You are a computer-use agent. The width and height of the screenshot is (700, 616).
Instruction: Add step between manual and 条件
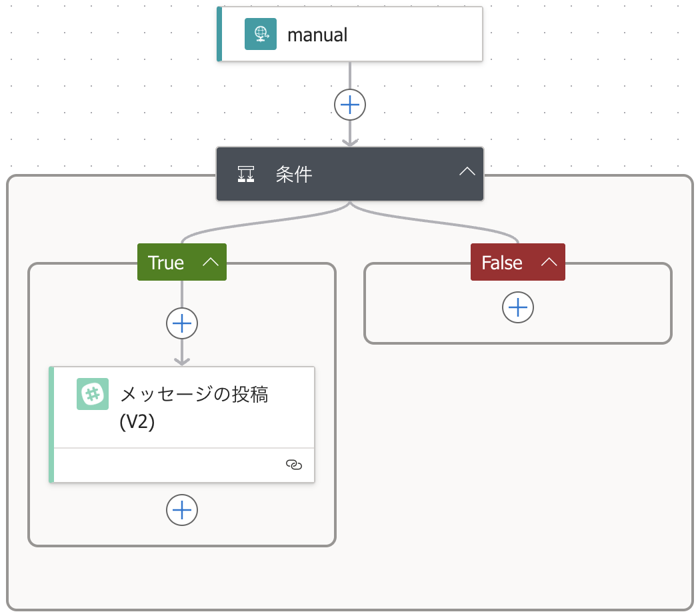(349, 105)
